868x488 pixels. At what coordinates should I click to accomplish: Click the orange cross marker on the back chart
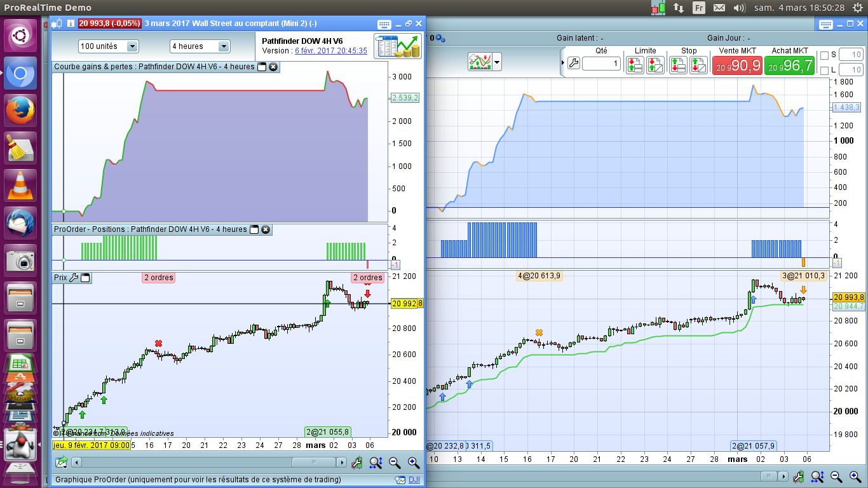539,332
